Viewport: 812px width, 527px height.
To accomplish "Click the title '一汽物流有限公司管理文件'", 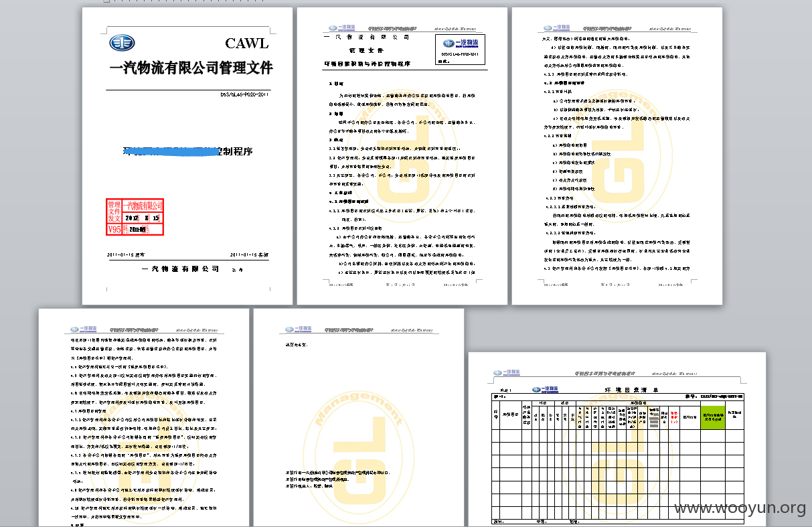I will point(191,68).
